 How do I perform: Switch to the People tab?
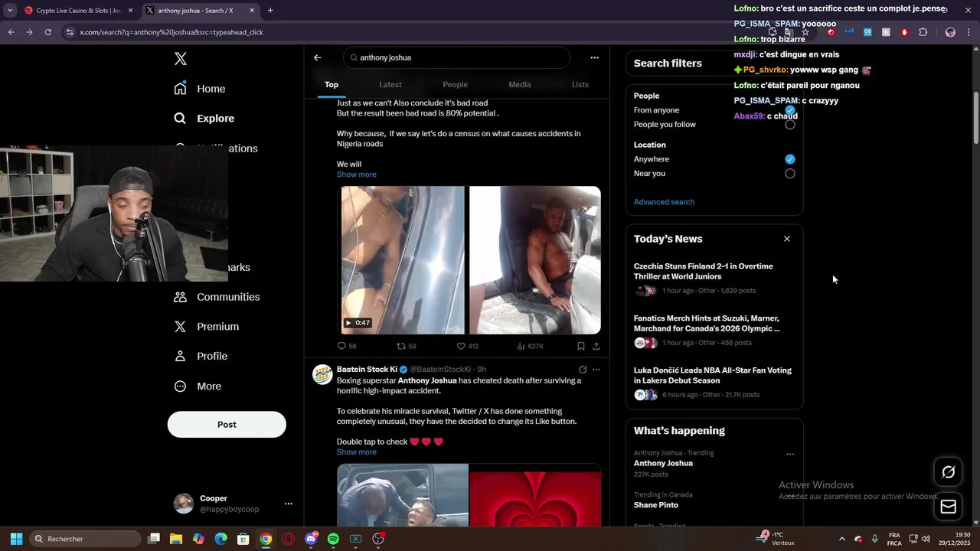pos(455,84)
